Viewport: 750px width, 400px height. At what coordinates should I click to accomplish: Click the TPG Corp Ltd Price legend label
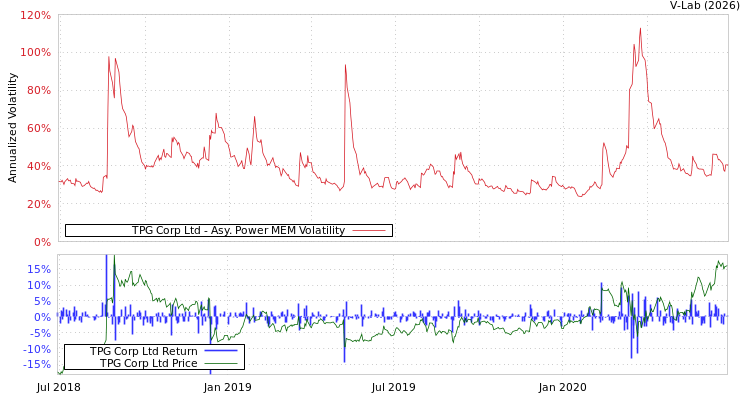(x=148, y=364)
